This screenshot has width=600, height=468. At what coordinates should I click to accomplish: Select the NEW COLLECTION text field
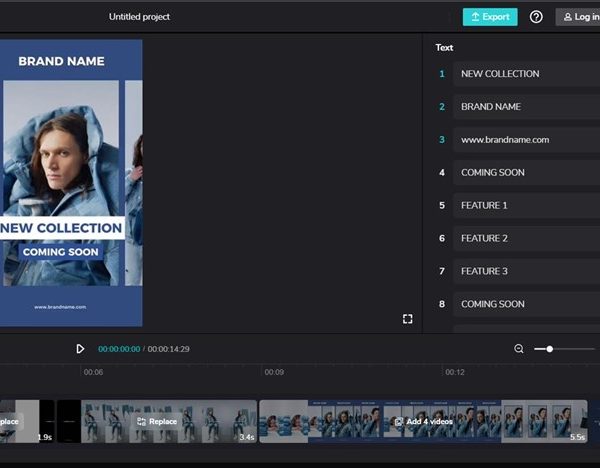[525, 74]
